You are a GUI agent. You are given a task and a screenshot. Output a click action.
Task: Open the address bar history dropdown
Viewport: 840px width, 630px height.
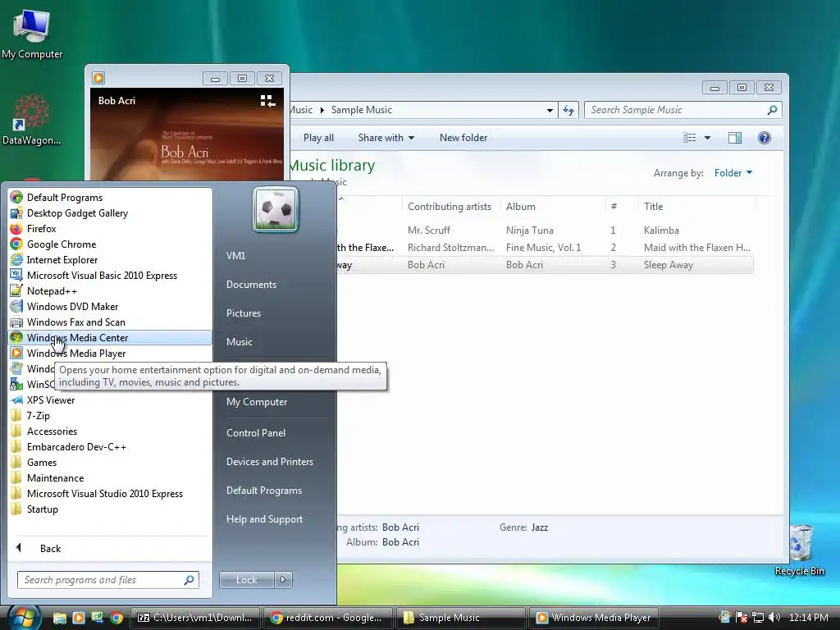(550, 111)
